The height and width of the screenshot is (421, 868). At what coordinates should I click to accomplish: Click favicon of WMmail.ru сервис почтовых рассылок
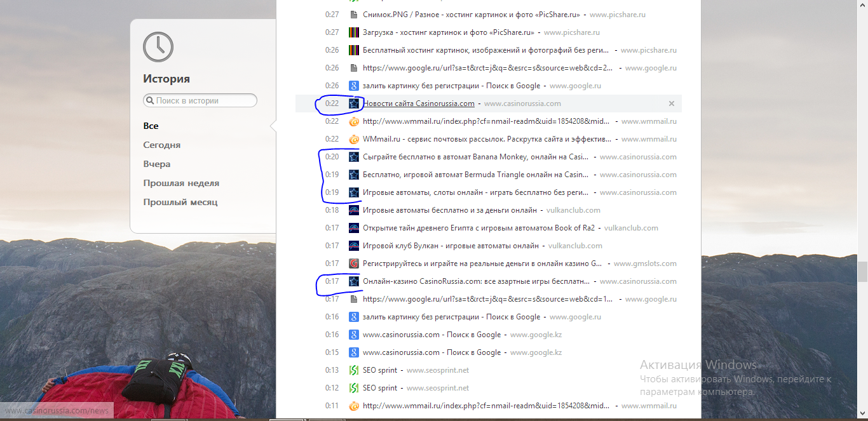pyautogui.click(x=354, y=139)
